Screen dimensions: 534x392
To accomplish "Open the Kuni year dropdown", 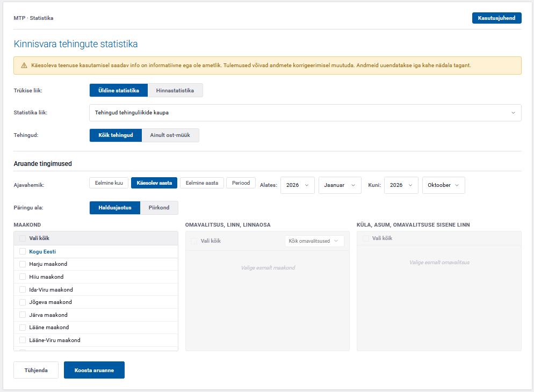I will [401, 185].
